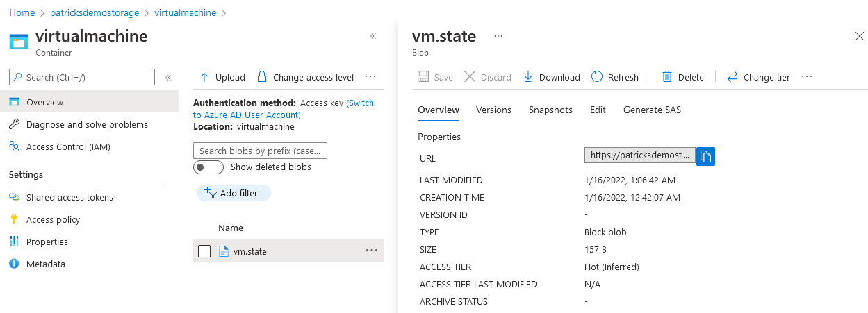Click the Change access level lock icon
Image resolution: width=868 pixels, height=313 pixels.
pos(262,76)
